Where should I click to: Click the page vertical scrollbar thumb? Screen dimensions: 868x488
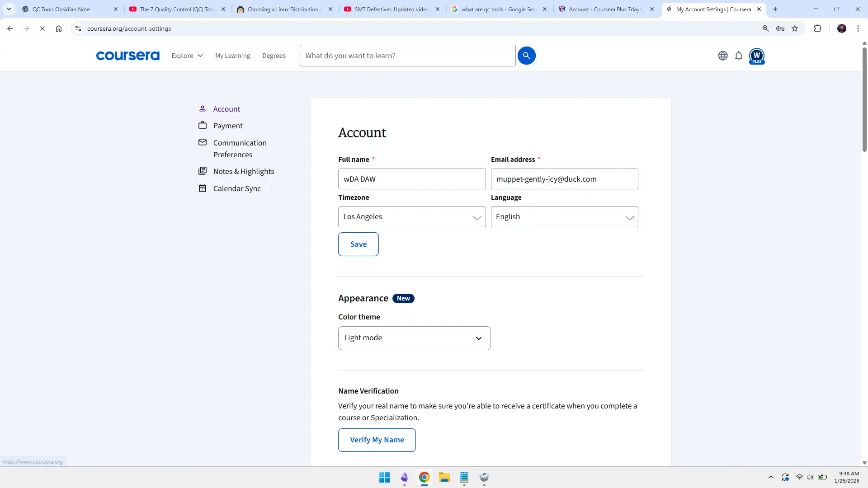[x=864, y=99]
